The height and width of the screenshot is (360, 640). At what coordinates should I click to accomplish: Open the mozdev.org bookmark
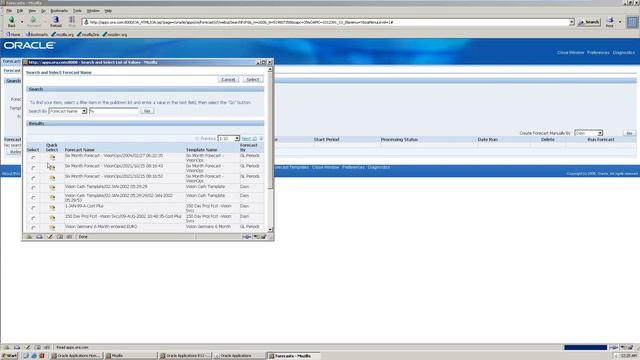click(115, 35)
